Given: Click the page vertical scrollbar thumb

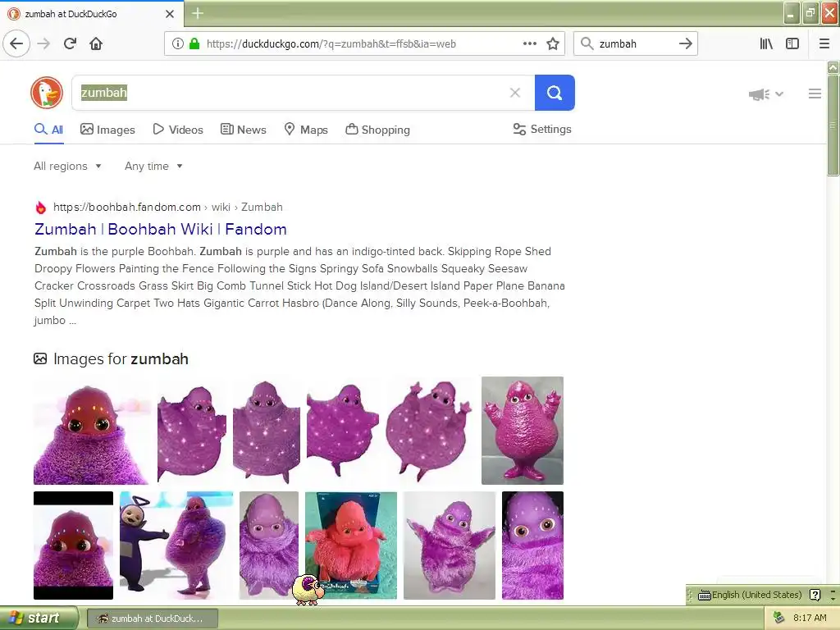Looking at the screenshot, I should (x=833, y=126).
